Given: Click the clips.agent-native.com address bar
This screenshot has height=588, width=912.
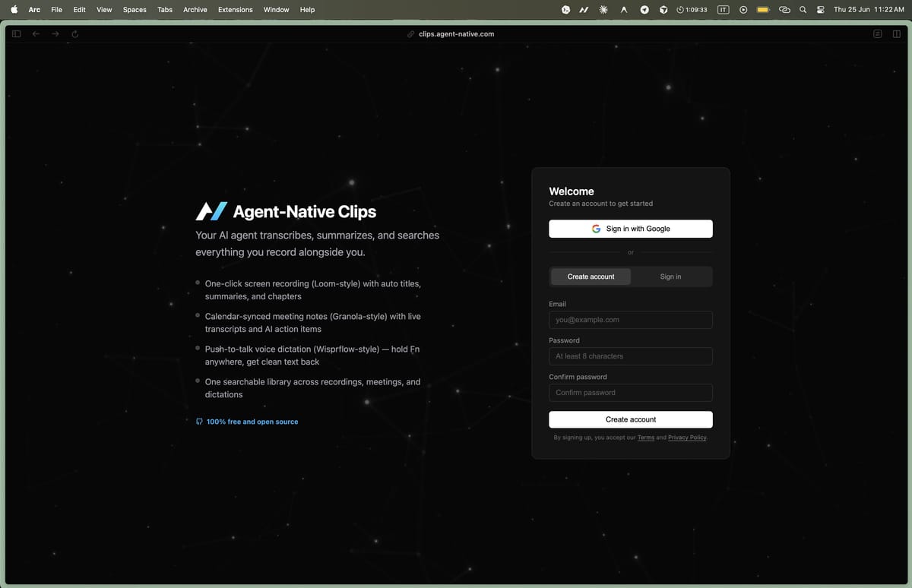Looking at the screenshot, I should click(x=456, y=34).
